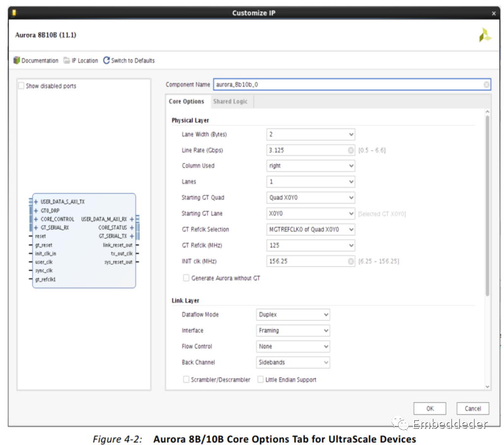Click the Switch to Defaults refresh icon

tap(106, 61)
